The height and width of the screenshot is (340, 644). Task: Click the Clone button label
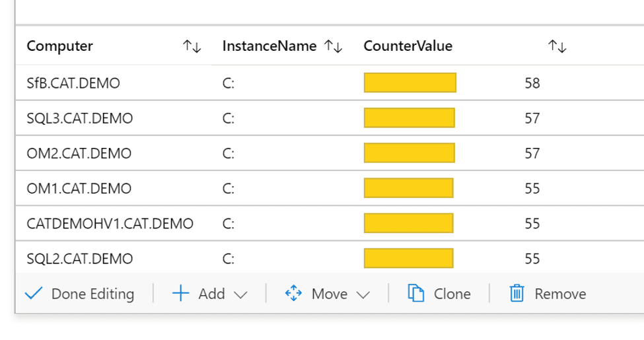coord(452,294)
